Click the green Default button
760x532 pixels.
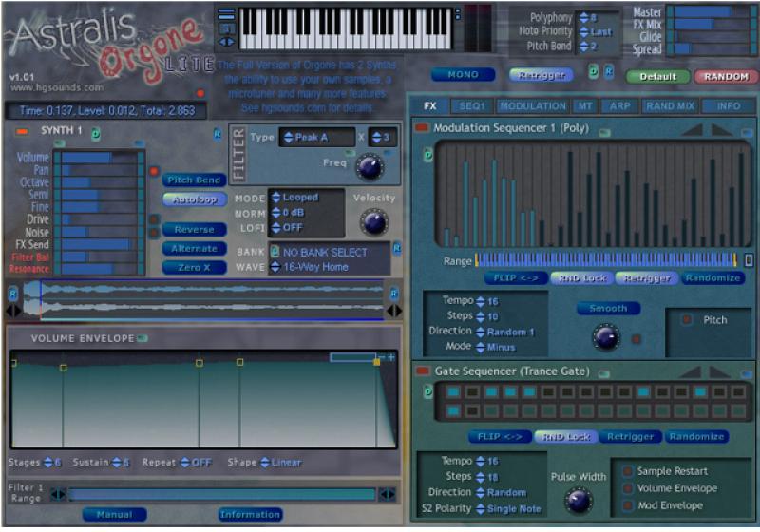[657, 76]
